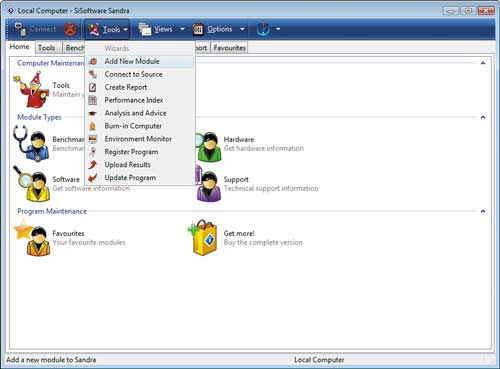Select Performance Index menu entry
Image resolution: width=500 pixels, height=369 pixels.
(x=140, y=100)
